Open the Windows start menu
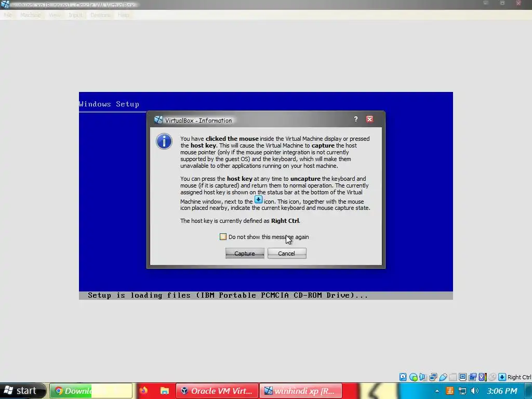Screen dimensions: 532x399 [x=22, y=391]
